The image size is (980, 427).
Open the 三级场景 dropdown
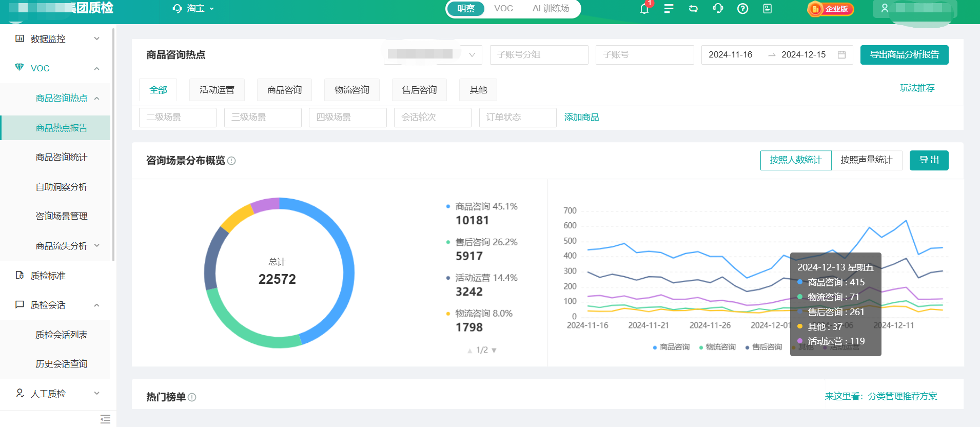click(x=263, y=118)
